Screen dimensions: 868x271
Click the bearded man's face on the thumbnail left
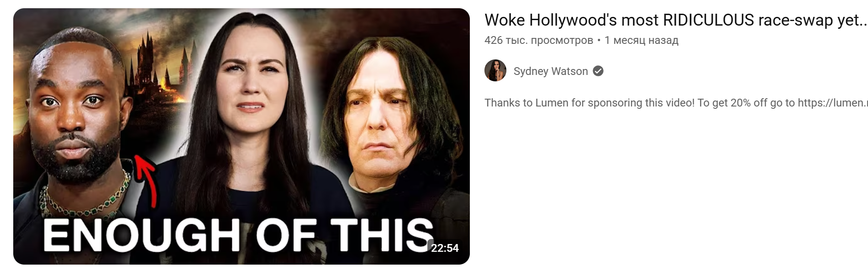tap(73, 110)
